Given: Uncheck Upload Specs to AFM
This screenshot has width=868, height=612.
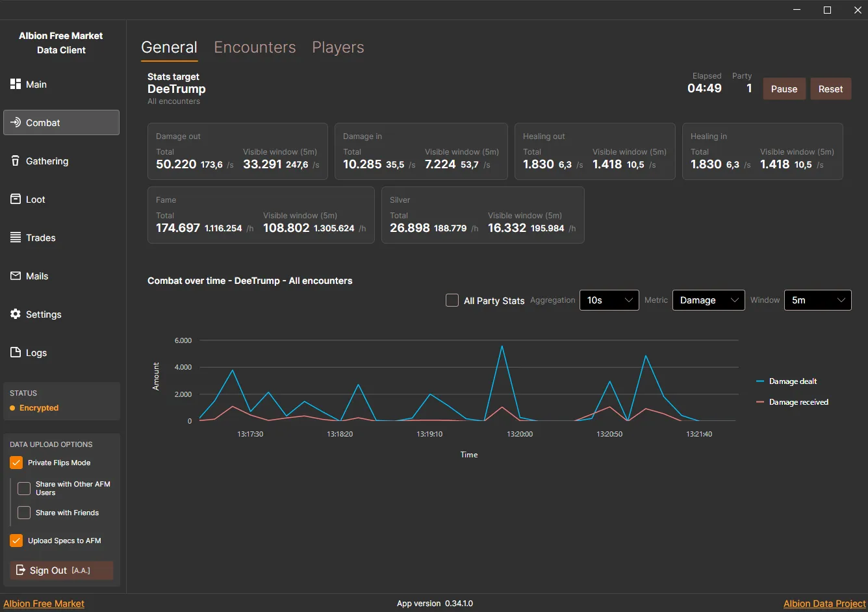Looking at the screenshot, I should click(x=16, y=541).
